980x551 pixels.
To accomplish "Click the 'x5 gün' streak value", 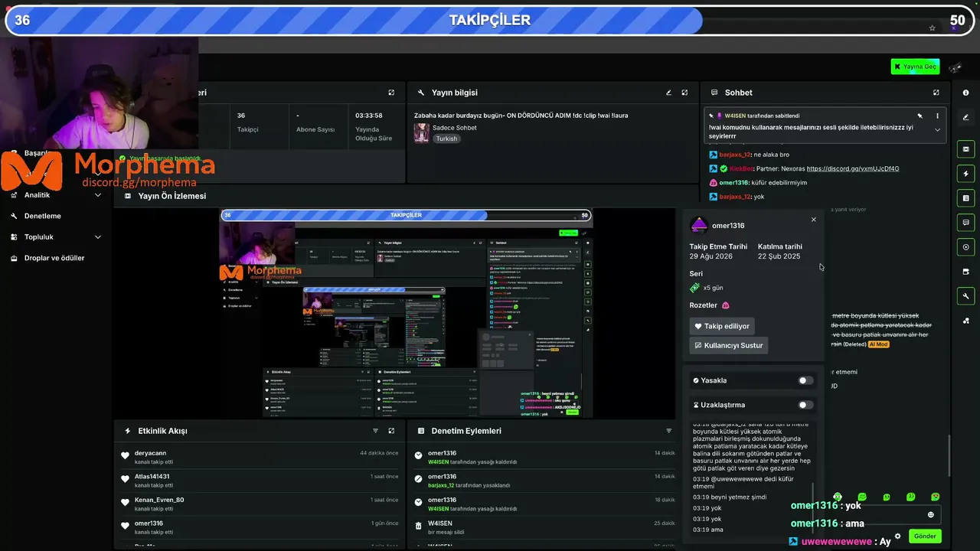I will click(713, 288).
